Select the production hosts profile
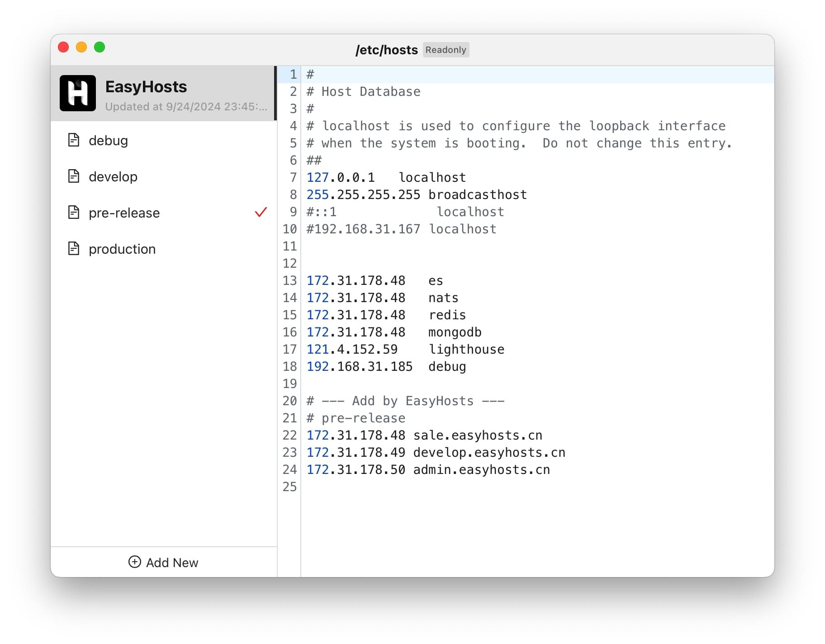 click(x=164, y=249)
